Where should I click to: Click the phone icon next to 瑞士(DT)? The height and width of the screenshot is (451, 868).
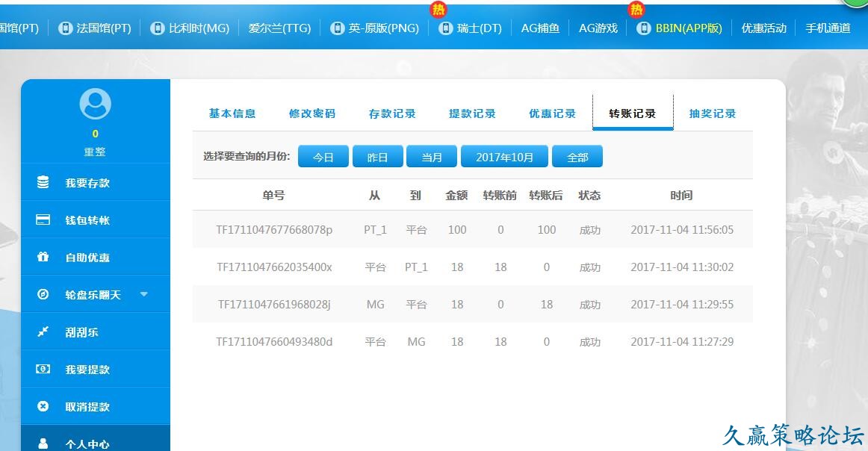coord(446,28)
